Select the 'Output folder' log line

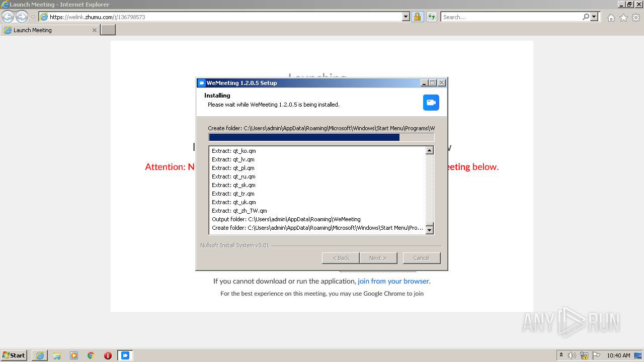(x=286, y=219)
